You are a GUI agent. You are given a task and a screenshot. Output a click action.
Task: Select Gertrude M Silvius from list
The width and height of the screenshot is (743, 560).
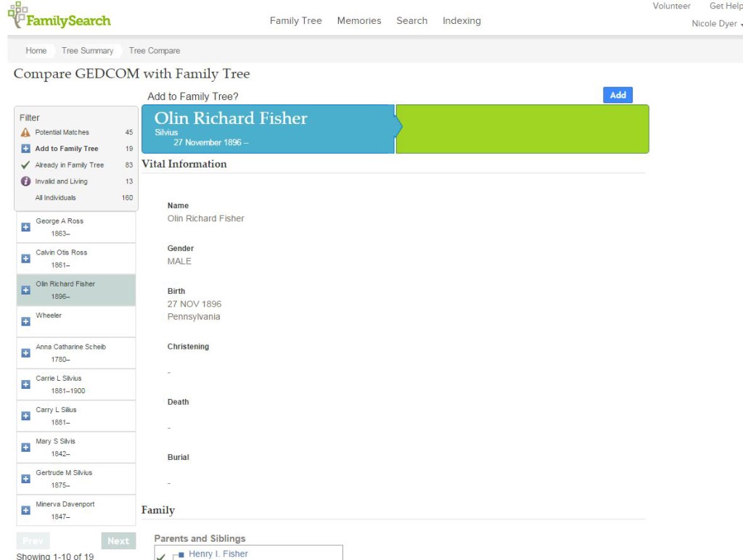pos(76,479)
